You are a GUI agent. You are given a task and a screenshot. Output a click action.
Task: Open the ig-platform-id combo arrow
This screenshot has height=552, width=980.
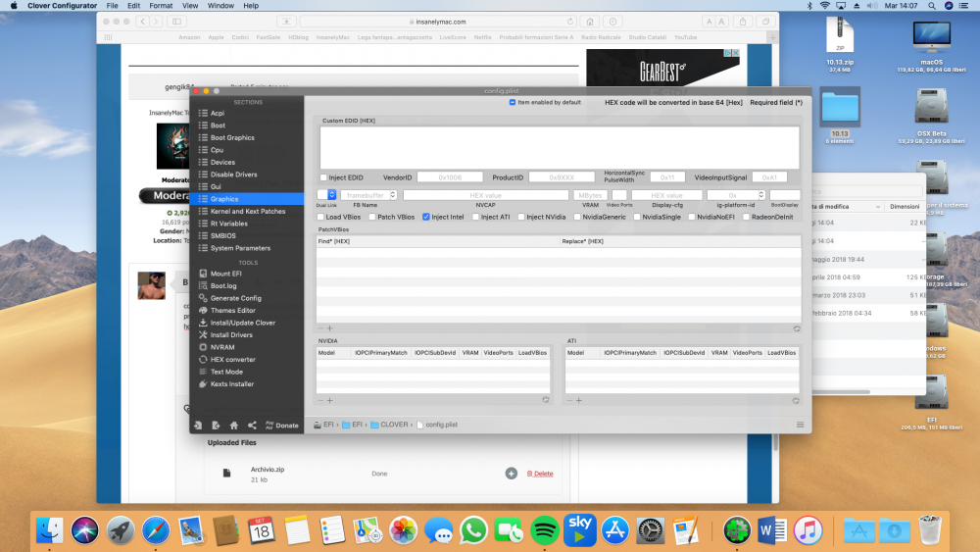(761, 195)
